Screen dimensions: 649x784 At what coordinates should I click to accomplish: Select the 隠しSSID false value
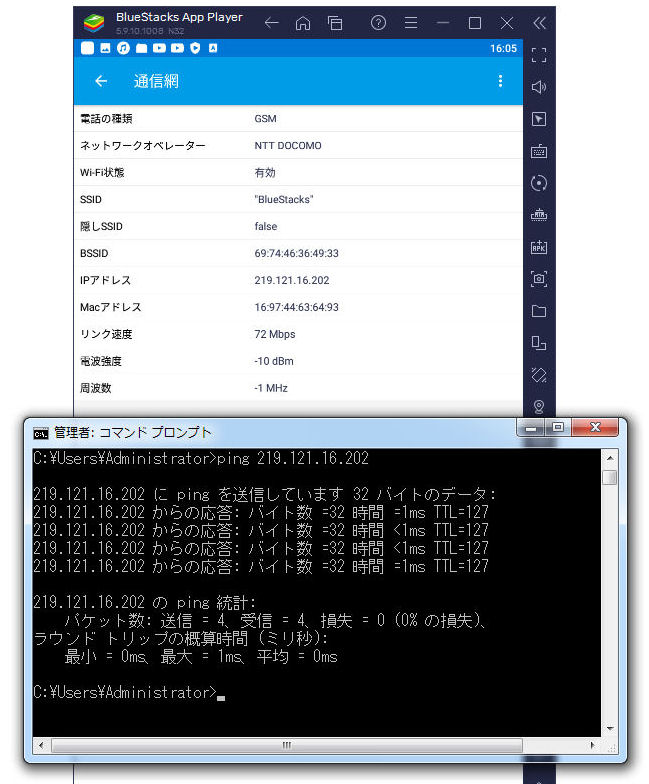click(x=266, y=226)
